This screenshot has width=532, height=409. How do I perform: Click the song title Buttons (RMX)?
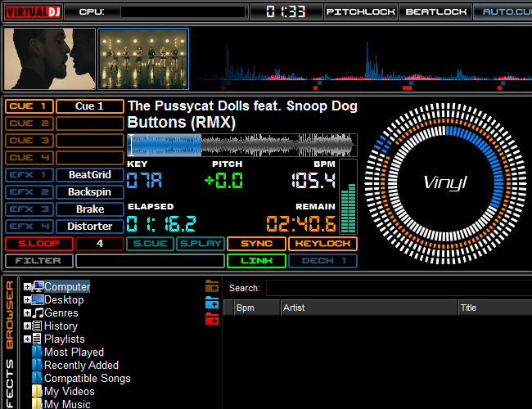coord(181,123)
